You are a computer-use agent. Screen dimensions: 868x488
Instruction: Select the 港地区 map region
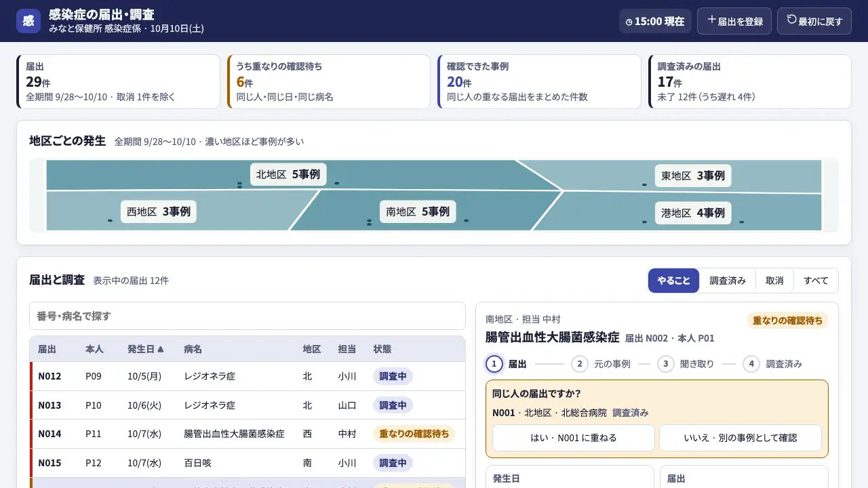pyautogui.click(x=693, y=212)
